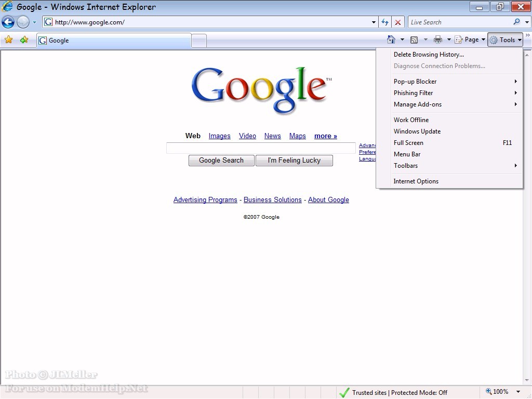The image size is (532, 399).
Task: Click the red Stop loading icon
Action: click(x=398, y=22)
